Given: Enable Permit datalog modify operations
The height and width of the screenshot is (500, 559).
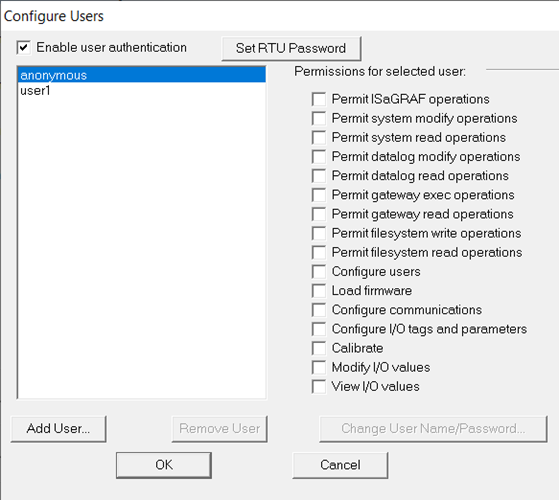Looking at the screenshot, I should point(319,156).
